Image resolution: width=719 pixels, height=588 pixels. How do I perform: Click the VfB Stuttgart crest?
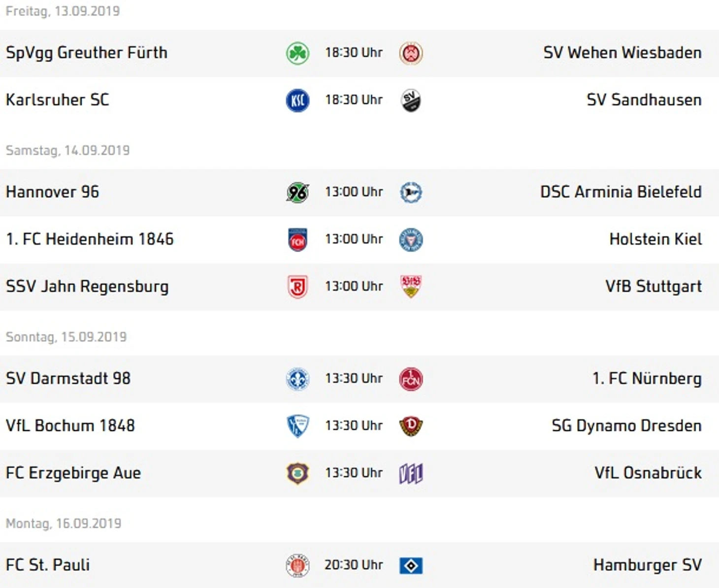point(411,287)
